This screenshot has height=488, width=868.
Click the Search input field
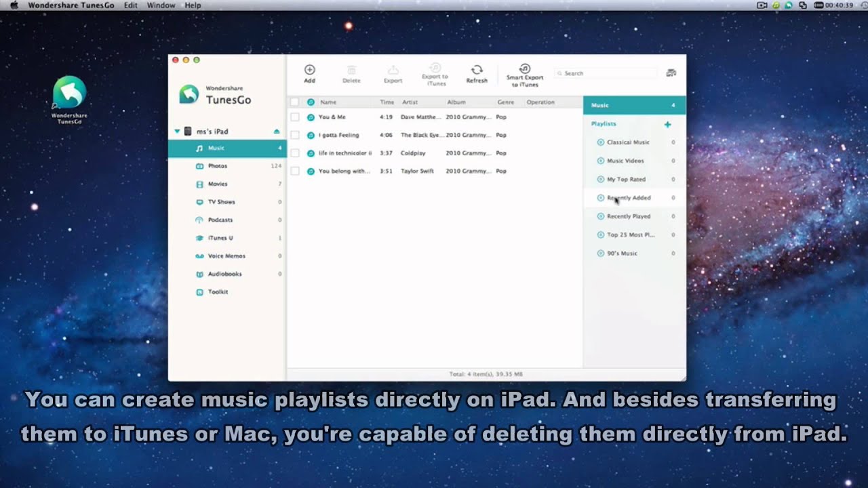coord(606,73)
